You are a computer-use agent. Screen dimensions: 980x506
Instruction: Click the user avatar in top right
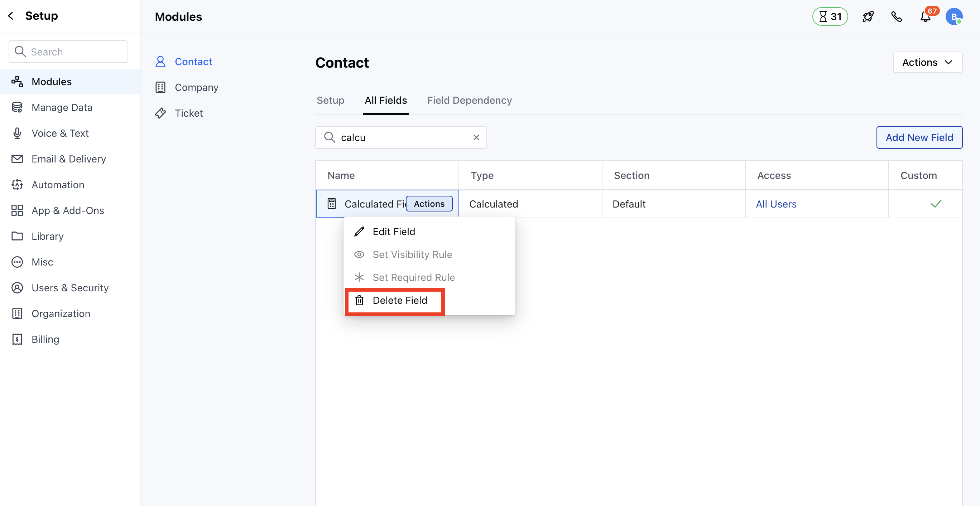coord(954,17)
